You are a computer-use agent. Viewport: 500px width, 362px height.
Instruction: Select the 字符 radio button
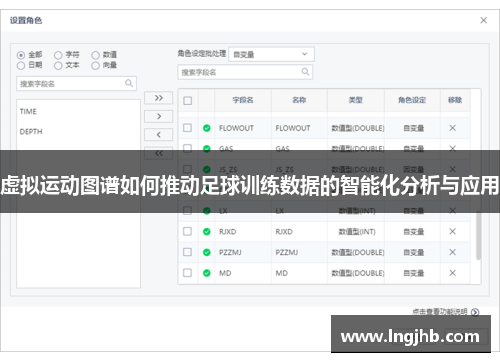(58, 55)
